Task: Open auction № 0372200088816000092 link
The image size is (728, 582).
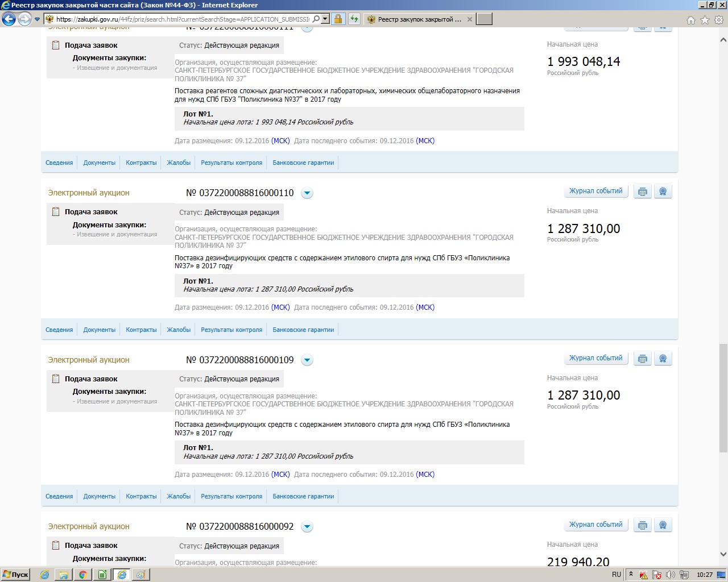Action: pos(240,527)
